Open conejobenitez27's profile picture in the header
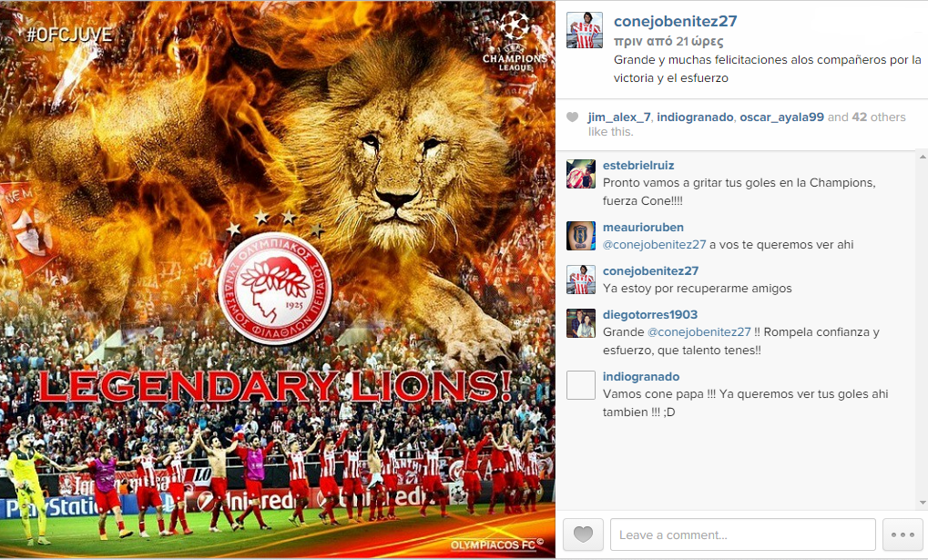This screenshot has height=560, width=928. (x=585, y=30)
